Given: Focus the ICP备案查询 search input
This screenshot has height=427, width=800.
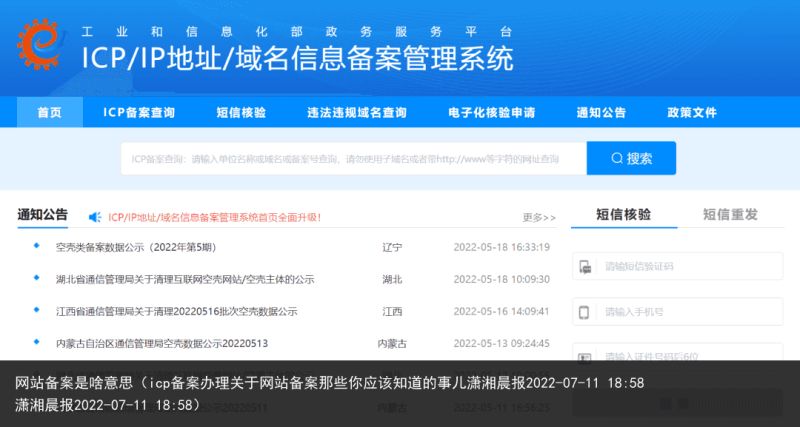Looking at the screenshot, I should click(354, 159).
